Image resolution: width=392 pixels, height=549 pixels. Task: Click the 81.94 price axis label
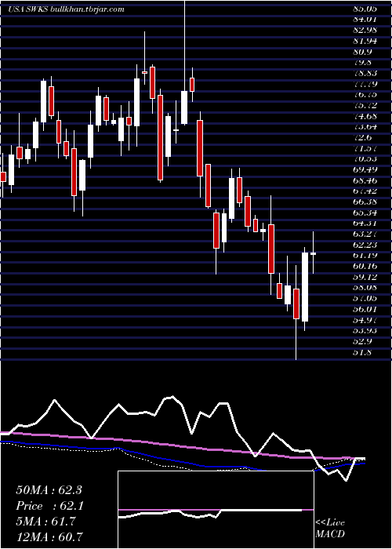pyautogui.click(x=365, y=42)
